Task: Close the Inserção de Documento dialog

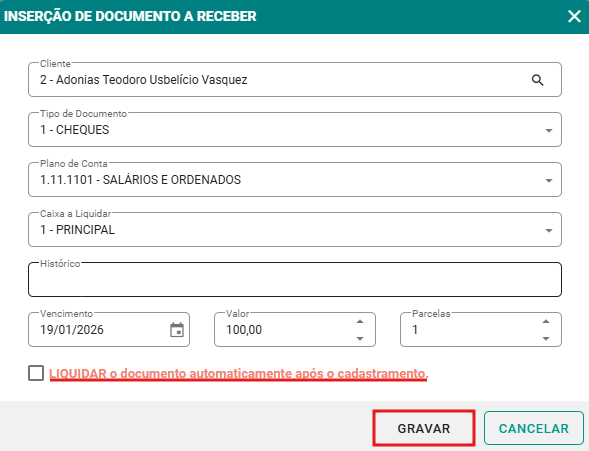Action: pyautogui.click(x=574, y=17)
